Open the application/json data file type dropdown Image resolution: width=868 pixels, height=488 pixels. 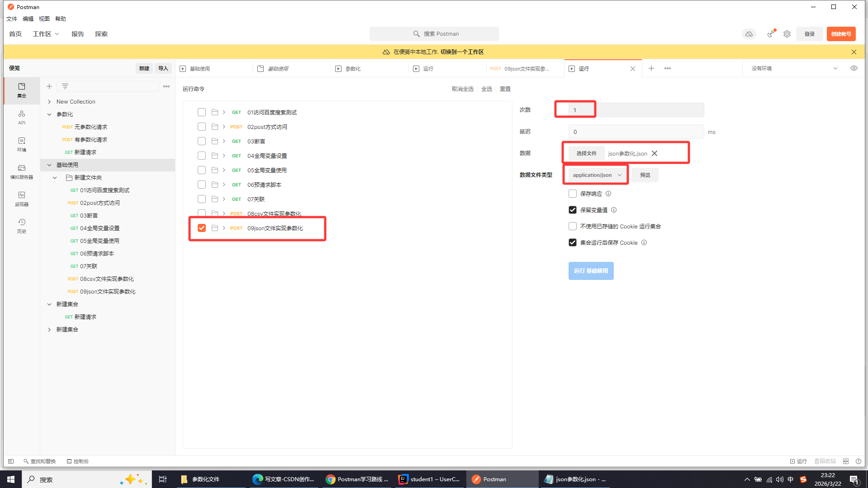[597, 175]
